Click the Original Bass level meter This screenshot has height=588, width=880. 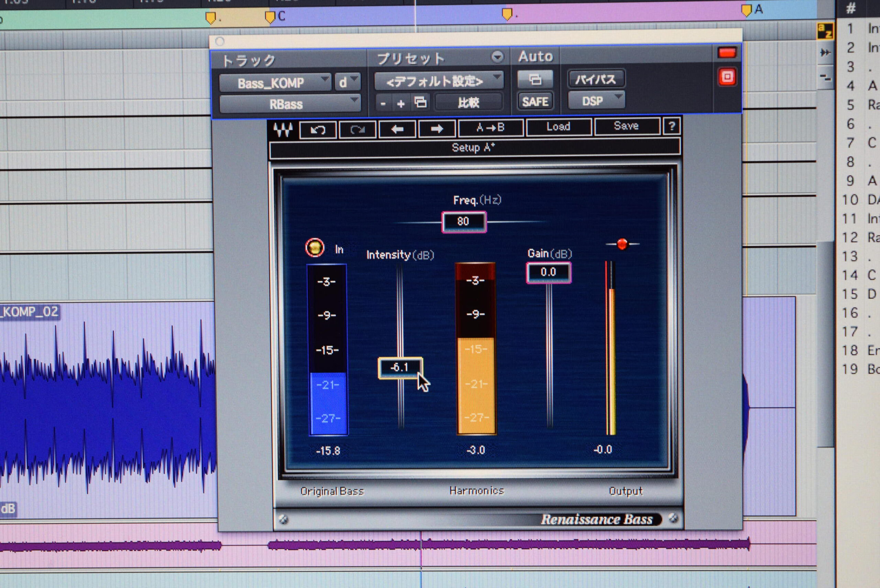coord(328,350)
